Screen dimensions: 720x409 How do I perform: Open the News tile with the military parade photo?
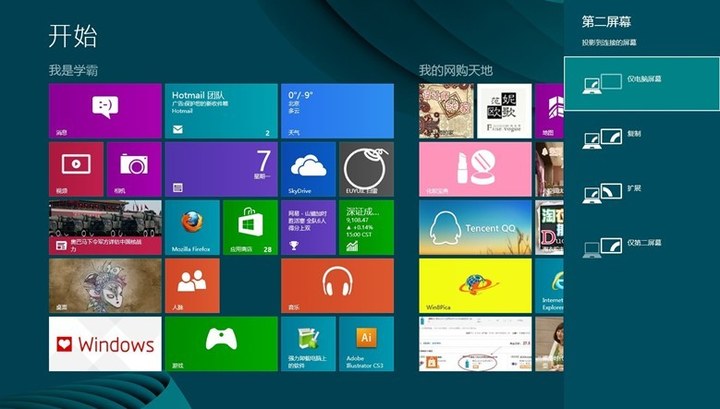tap(105, 227)
